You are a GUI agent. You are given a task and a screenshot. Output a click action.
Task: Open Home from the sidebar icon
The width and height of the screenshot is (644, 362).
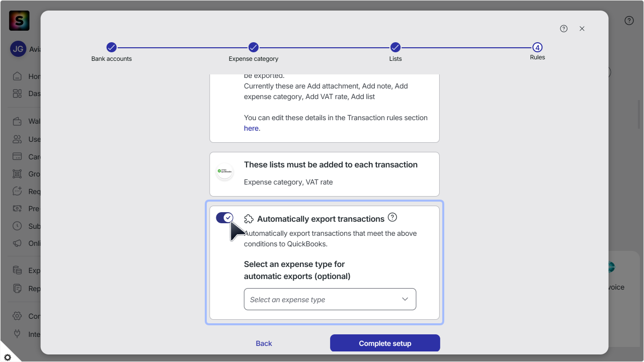click(x=18, y=76)
